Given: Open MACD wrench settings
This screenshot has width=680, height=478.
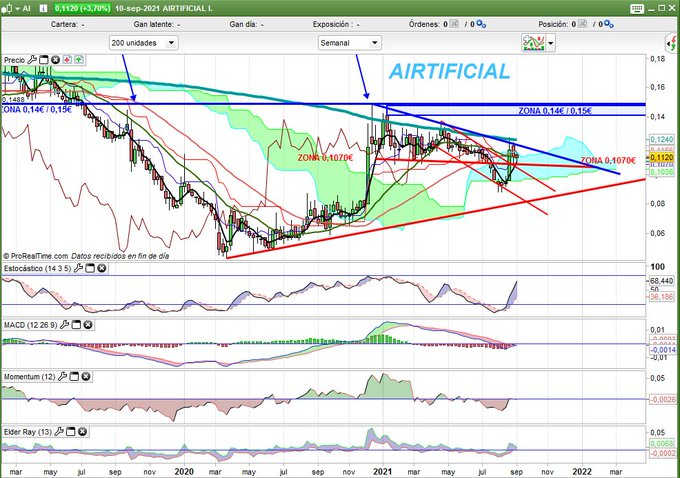Looking at the screenshot, I should 65,324.
